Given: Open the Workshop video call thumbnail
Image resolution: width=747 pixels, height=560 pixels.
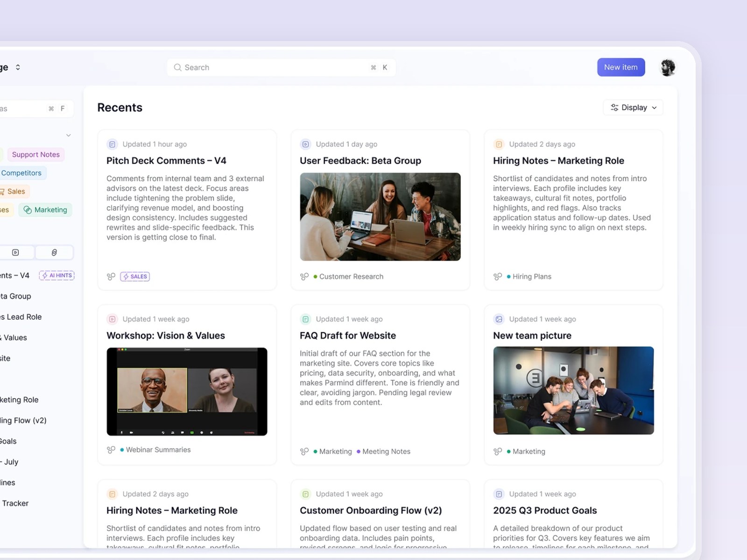Looking at the screenshot, I should pyautogui.click(x=187, y=392).
